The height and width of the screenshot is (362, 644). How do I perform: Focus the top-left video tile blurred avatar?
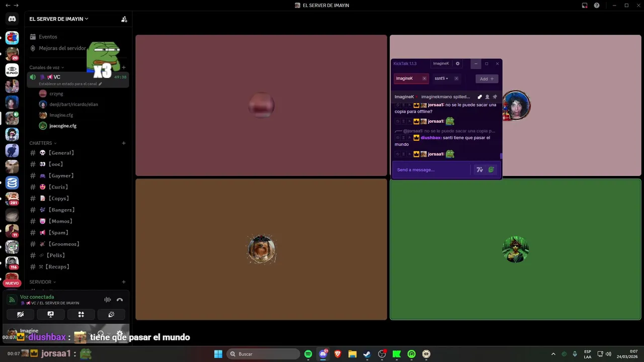pyautogui.click(x=261, y=106)
